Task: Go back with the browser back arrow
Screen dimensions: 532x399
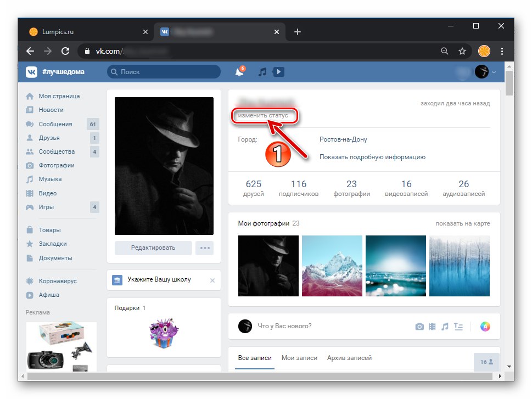Action: (30, 51)
